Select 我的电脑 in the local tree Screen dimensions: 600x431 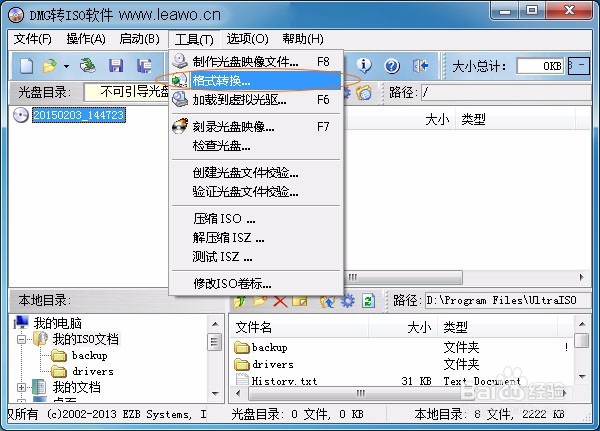(x=57, y=323)
